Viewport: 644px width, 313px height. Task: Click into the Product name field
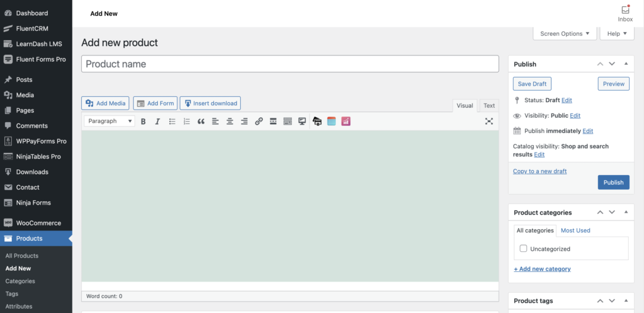[290, 64]
